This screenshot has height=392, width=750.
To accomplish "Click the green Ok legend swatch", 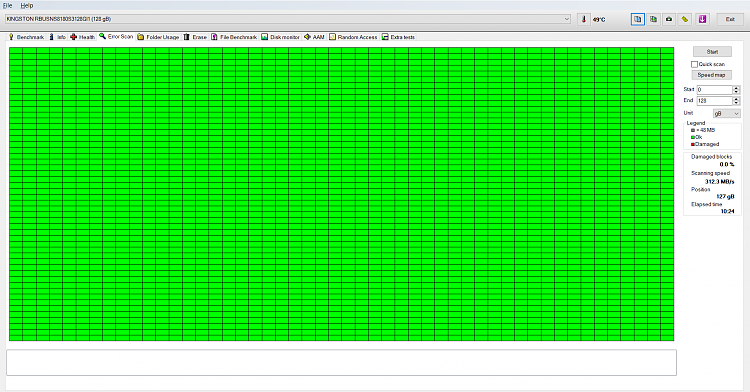I will pos(693,137).
